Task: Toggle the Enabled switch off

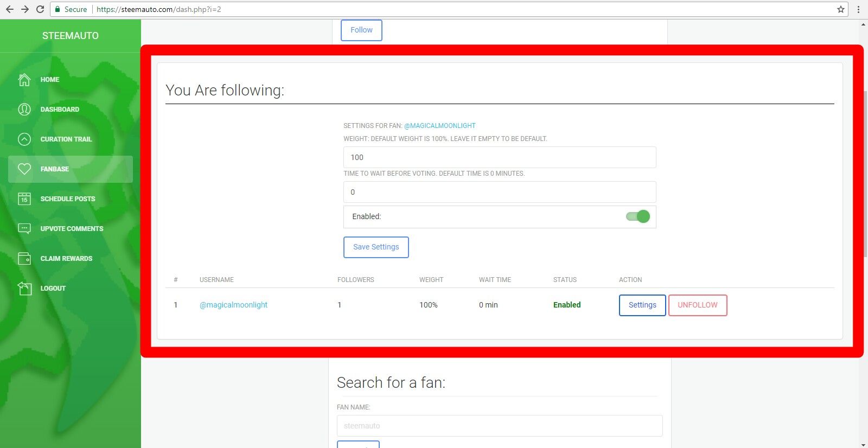Action: 638,216
